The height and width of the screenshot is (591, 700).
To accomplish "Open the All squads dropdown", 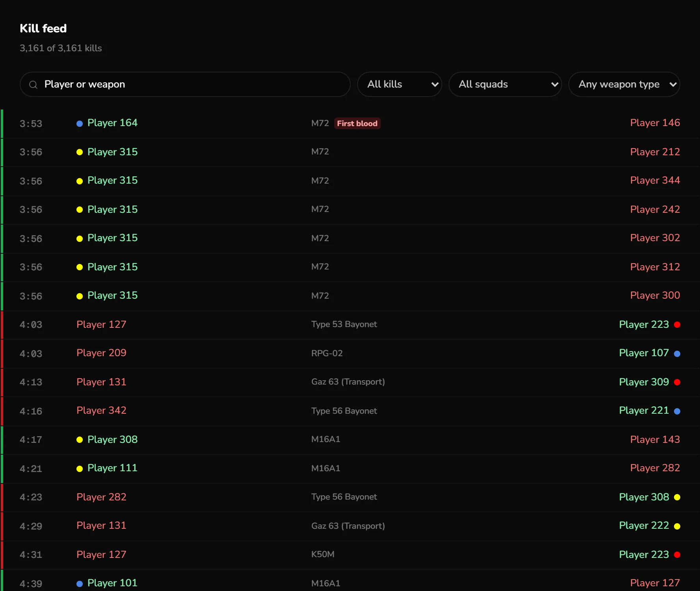I will [505, 84].
